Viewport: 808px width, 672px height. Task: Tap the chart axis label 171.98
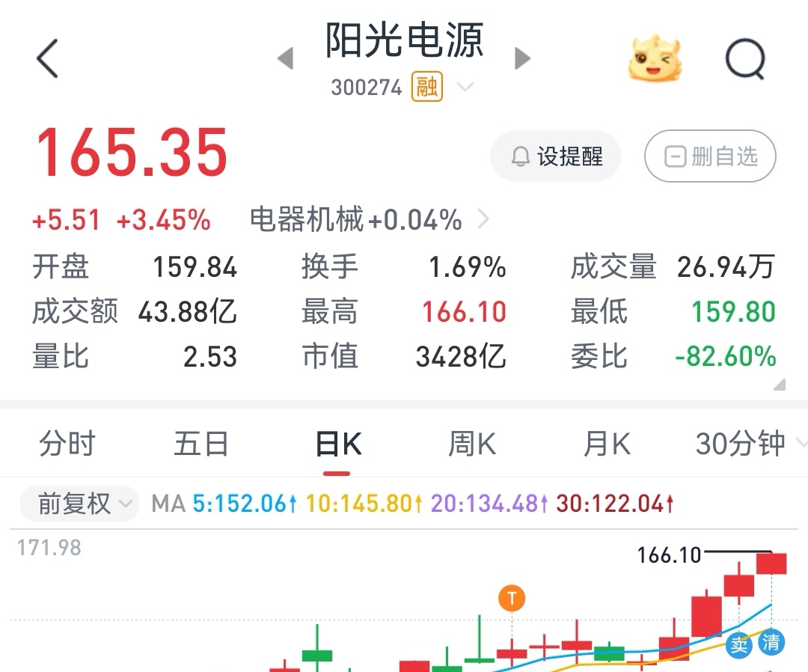pos(49,548)
